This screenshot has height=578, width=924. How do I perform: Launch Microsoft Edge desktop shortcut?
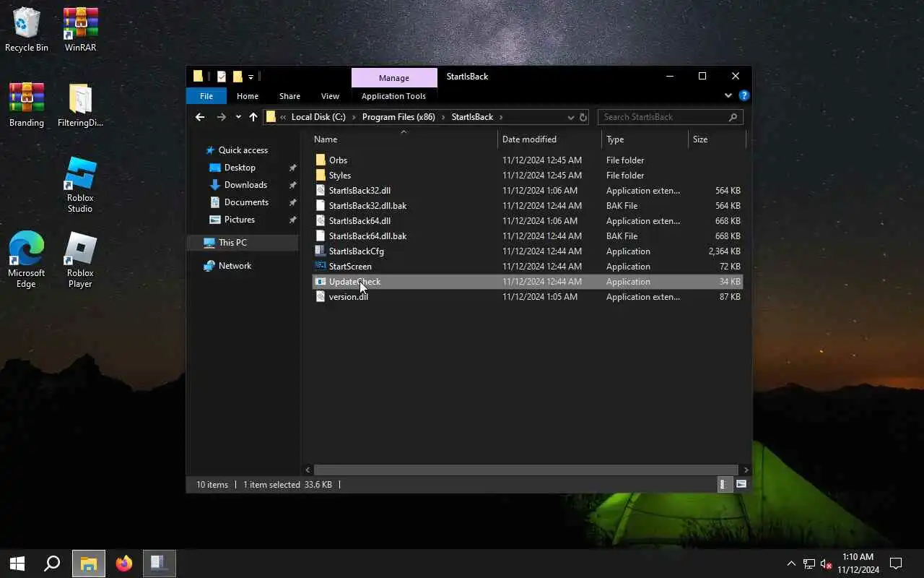[27, 260]
